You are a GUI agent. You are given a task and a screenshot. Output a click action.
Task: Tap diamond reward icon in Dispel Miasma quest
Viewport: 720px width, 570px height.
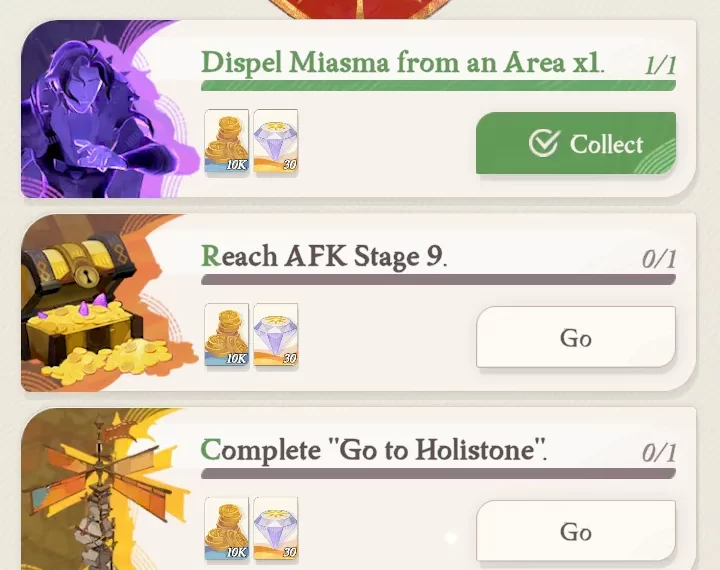[x=276, y=141]
